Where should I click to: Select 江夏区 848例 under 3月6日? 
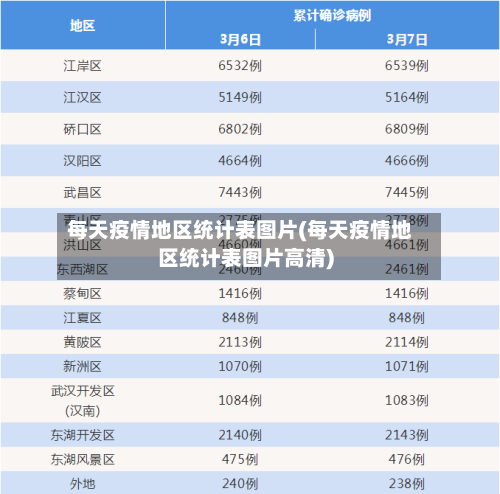[x=240, y=318]
